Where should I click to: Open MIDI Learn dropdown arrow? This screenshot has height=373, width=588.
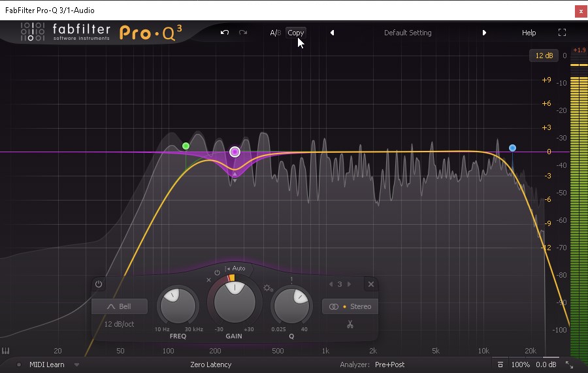76,365
